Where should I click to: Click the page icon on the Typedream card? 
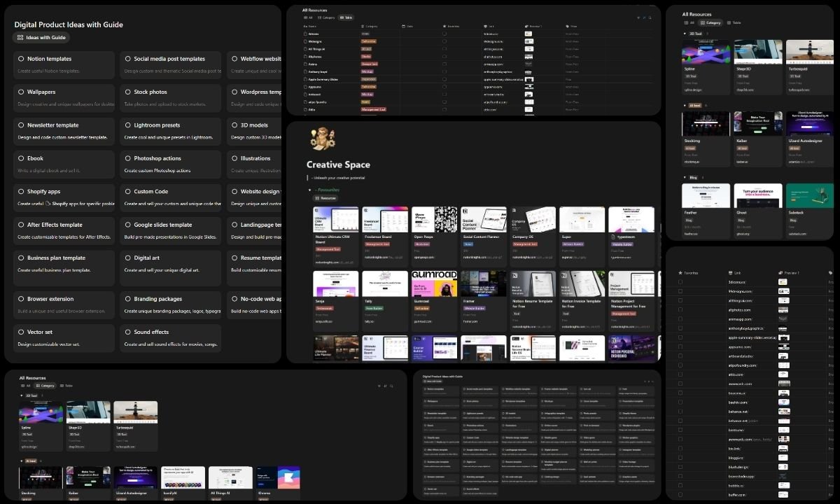pos(613,237)
